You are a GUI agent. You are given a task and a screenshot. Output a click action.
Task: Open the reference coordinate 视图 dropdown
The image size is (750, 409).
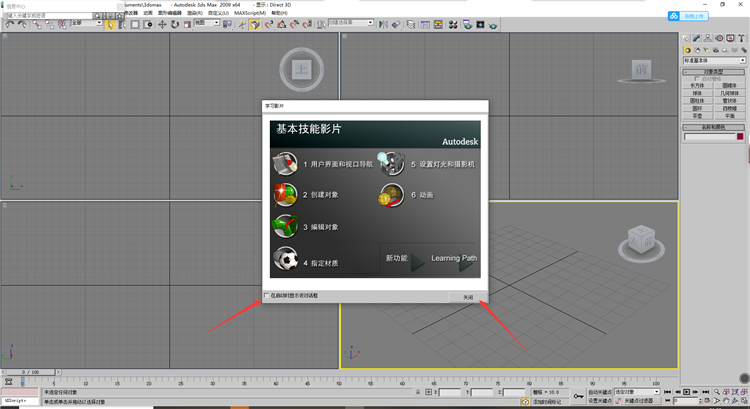207,23
